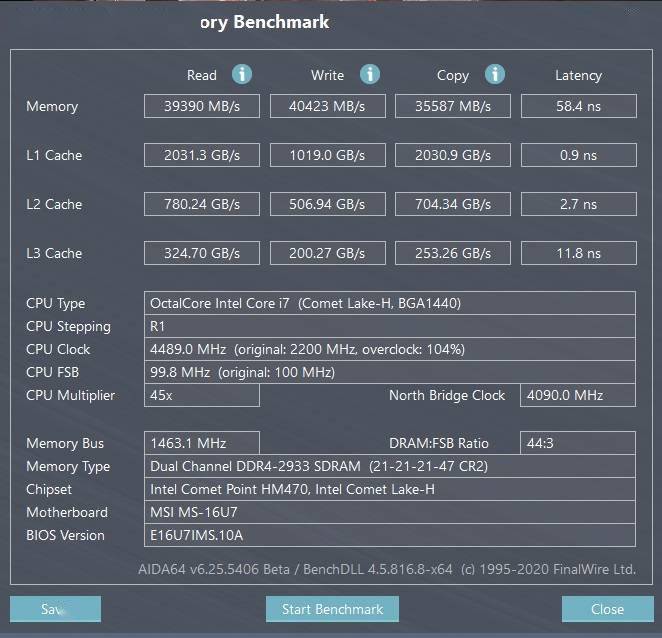The width and height of the screenshot is (662, 638).
Task: Click Chipset value Intel Comet Point HM470
Action: (x=390, y=489)
